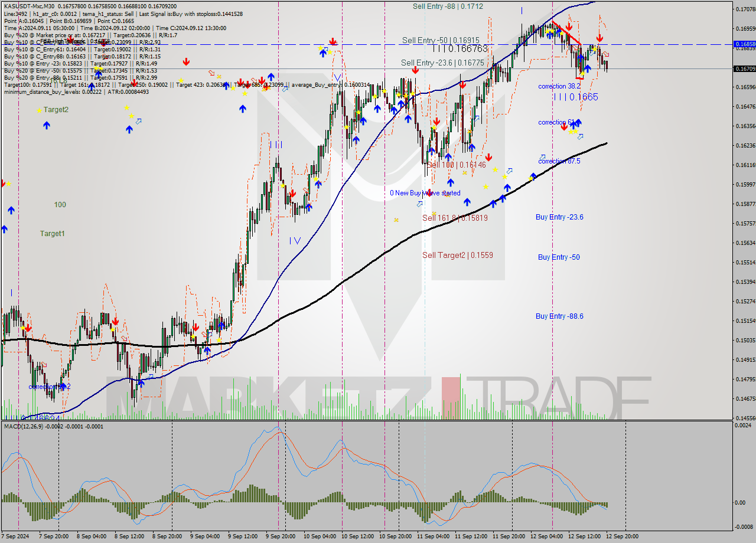This screenshot has height=543, width=756.
Task: Select the 'correction 38.2' label
Action: [559, 86]
